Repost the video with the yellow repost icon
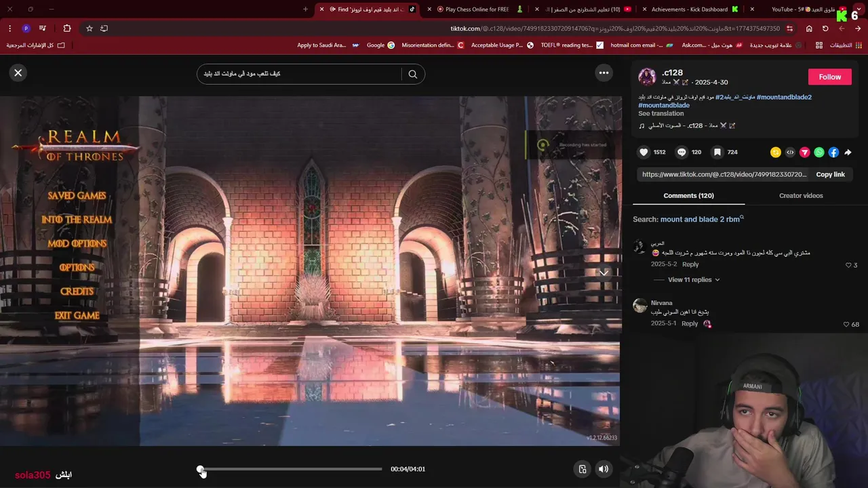 (775, 152)
